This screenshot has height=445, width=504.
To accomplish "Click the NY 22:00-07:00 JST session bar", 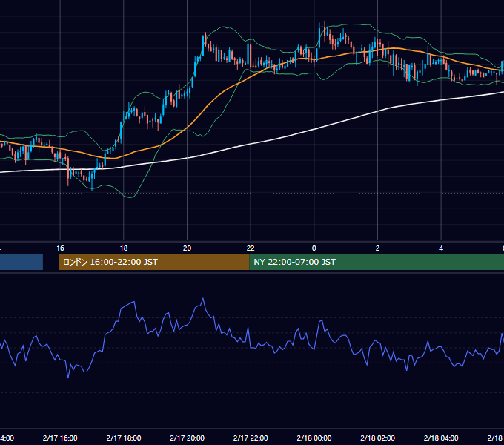I will [x=377, y=262].
